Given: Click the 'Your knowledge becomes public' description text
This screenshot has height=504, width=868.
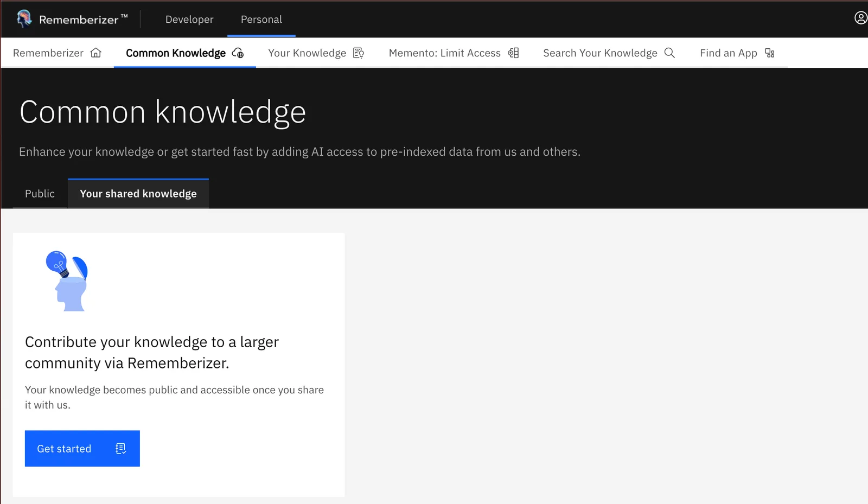Looking at the screenshot, I should (x=174, y=397).
